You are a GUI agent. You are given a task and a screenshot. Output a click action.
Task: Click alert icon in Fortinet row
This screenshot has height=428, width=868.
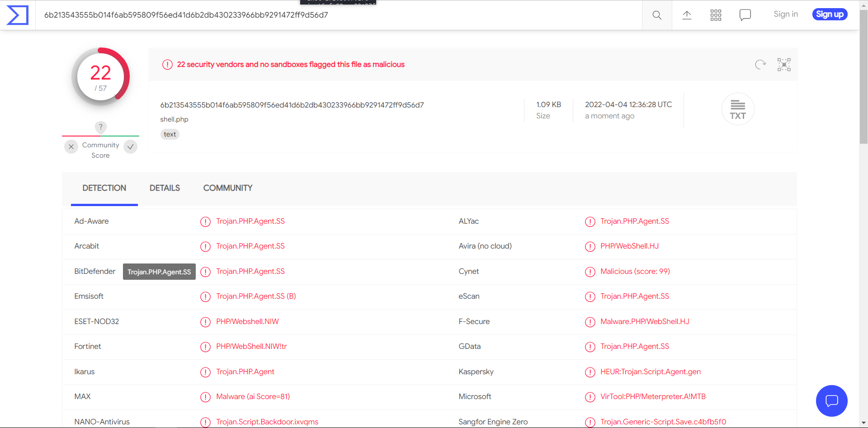(205, 347)
